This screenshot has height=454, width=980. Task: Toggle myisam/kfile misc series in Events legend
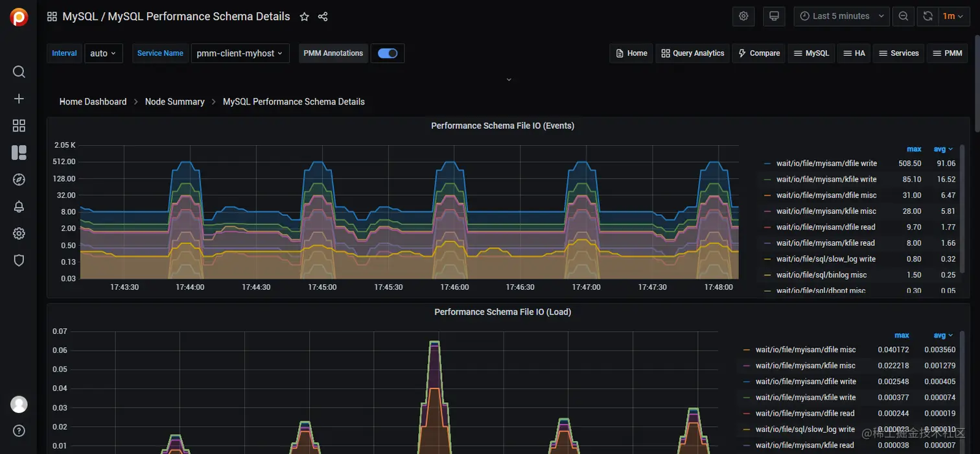[x=826, y=211]
